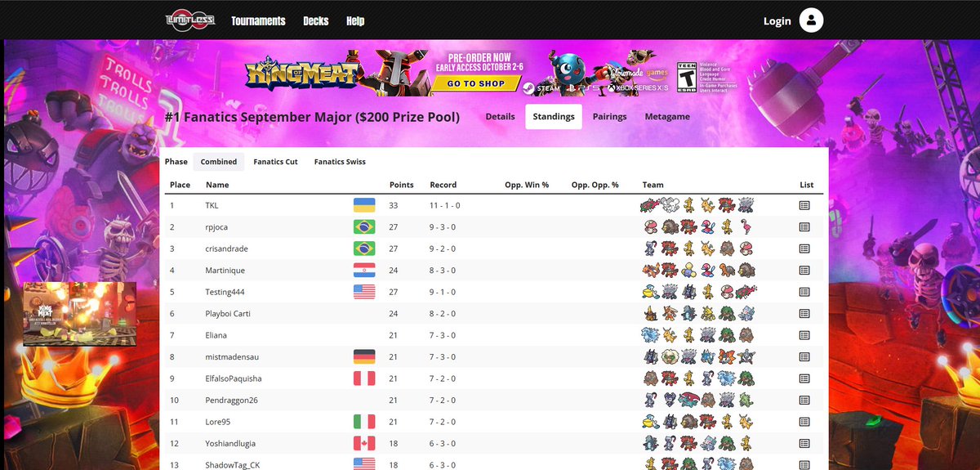Click the Points column header

tap(402, 185)
